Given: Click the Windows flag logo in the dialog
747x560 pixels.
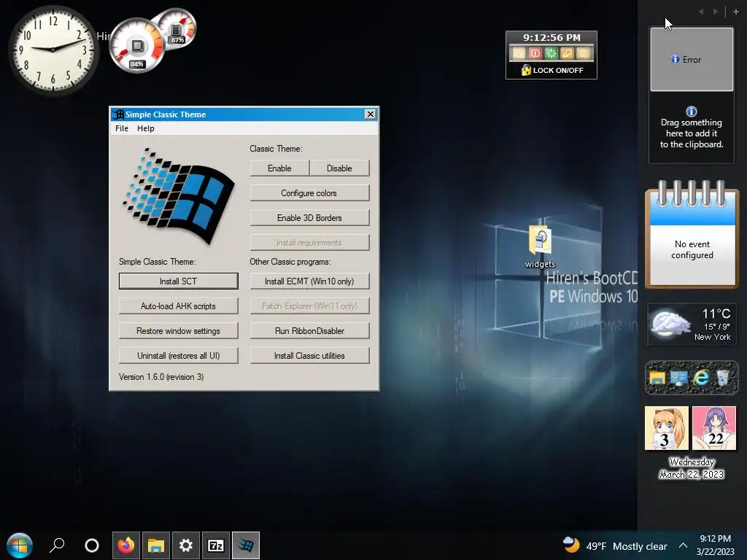Looking at the screenshot, I should point(178,196).
